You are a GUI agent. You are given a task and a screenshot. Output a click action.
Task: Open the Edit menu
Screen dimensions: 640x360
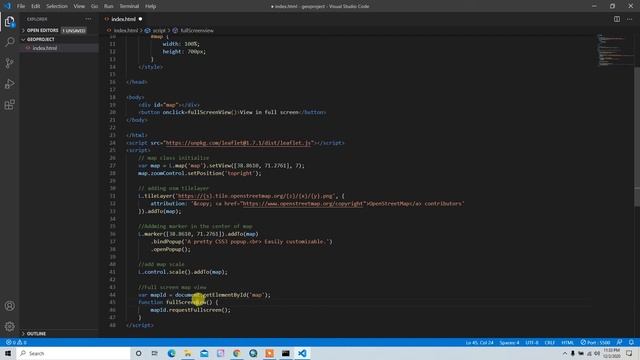coord(36,6)
